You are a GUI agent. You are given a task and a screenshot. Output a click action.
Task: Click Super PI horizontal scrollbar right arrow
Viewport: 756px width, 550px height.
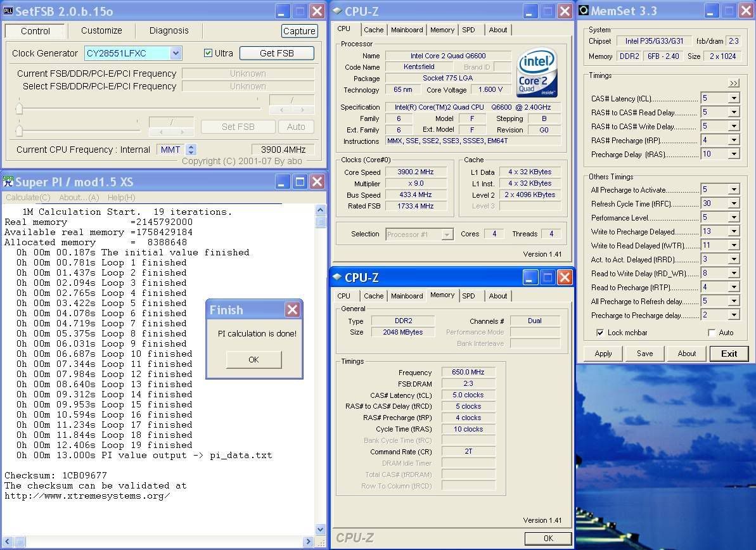pyautogui.click(x=309, y=541)
